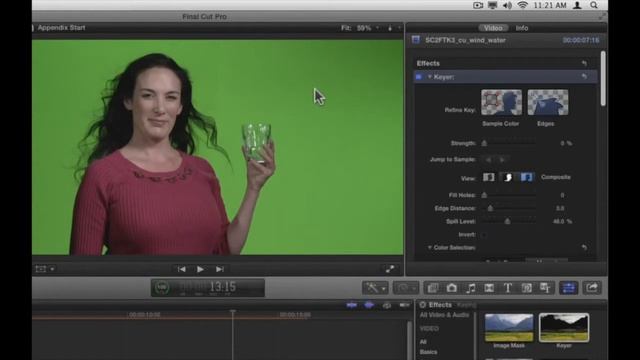Reset all Effects with the arrow icon
Screen dimensions: 640x360
(584, 63)
